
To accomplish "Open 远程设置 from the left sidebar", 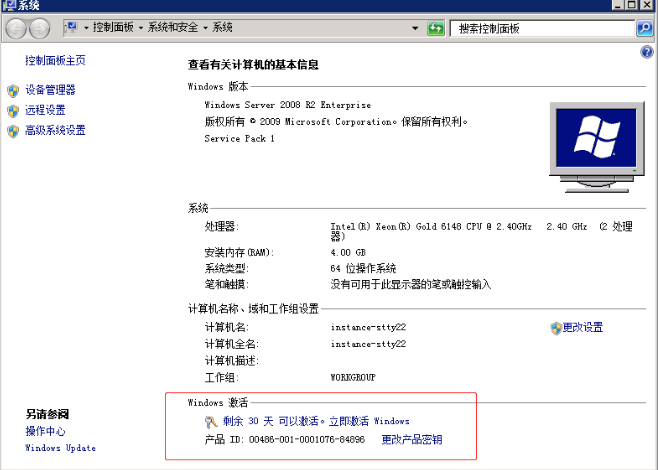I will click(45, 110).
